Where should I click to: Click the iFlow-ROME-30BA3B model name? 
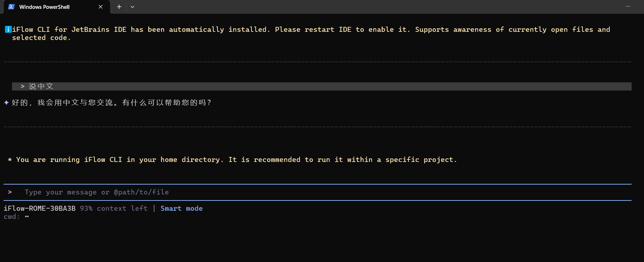[x=40, y=208]
